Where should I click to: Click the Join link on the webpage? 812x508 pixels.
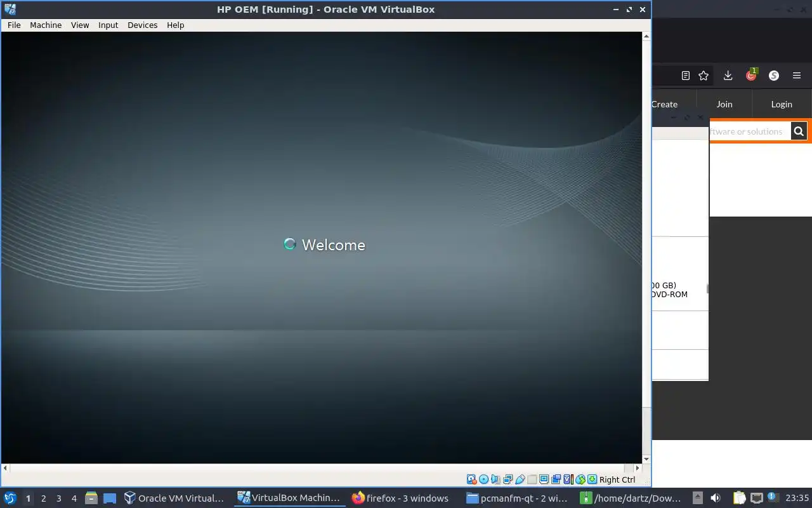point(724,104)
